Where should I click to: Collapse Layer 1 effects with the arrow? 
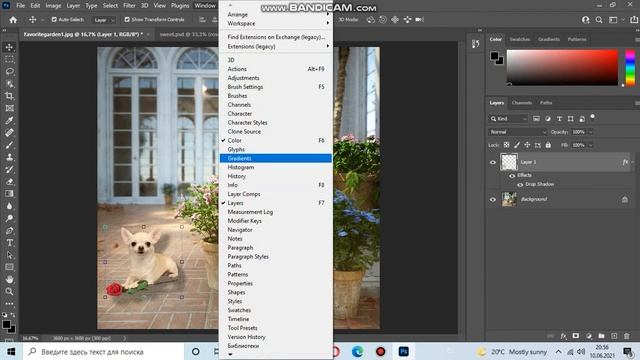[x=633, y=162]
